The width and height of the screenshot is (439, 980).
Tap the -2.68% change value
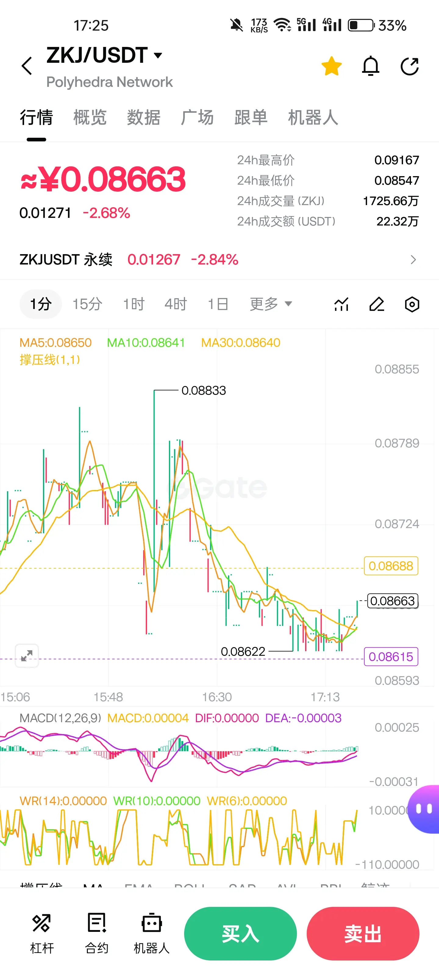click(106, 213)
